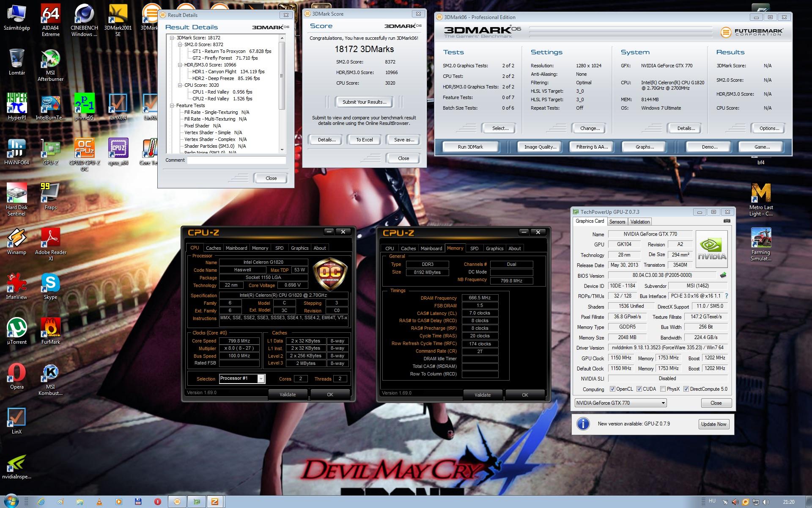812x508 pixels.
Task: Collapse the 3DMark Score: 18172 tree node
Action: 172,38
